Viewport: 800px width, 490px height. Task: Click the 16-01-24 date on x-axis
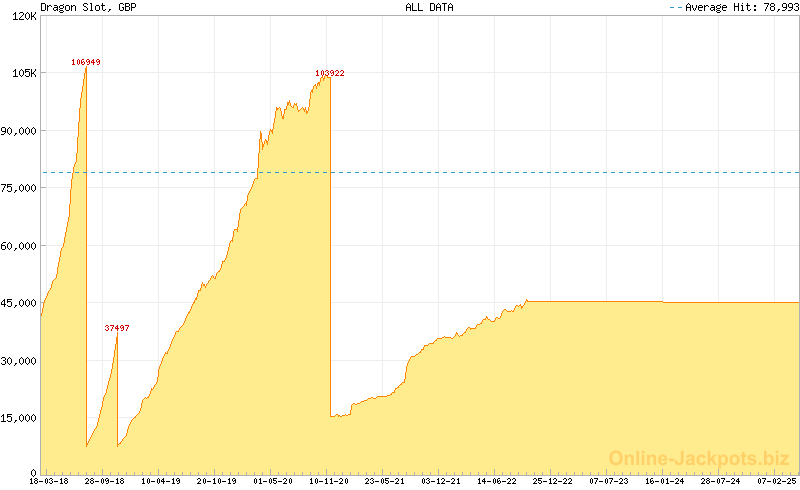(x=665, y=481)
